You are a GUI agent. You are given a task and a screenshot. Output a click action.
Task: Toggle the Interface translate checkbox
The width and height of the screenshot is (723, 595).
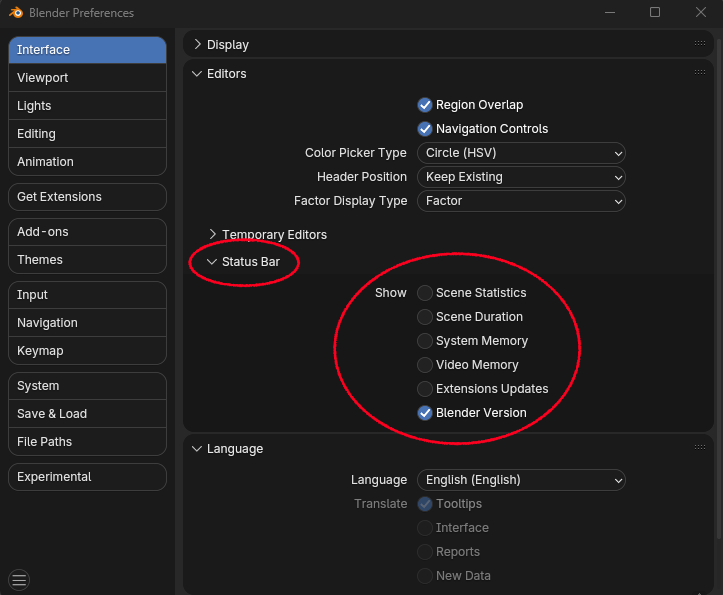pos(425,528)
